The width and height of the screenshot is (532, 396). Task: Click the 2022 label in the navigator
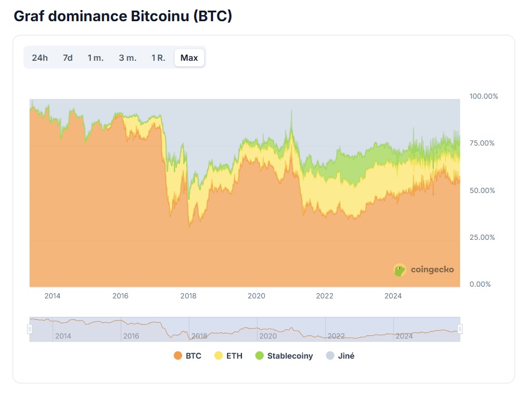pyautogui.click(x=336, y=336)
